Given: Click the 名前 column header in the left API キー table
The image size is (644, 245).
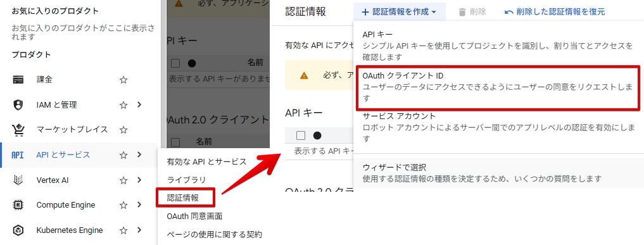Looking at the screenshot, I should pyautogui.click(x=255, y=63).
